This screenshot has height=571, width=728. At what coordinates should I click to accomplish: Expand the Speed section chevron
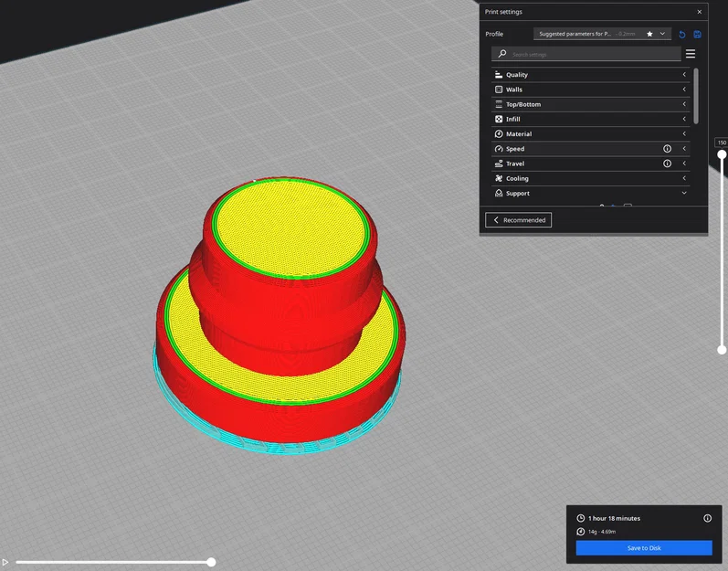point(684,149)
